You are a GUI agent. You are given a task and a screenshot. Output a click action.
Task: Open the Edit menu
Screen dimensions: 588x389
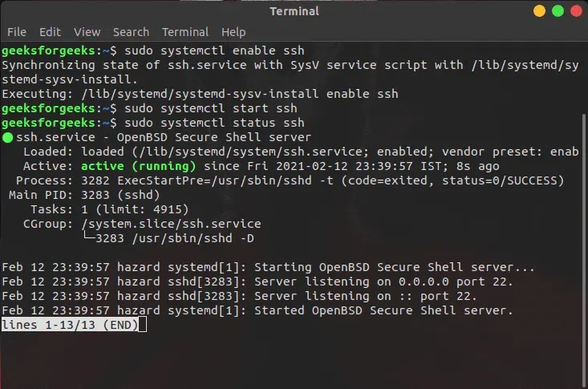(x=50, y=32)
